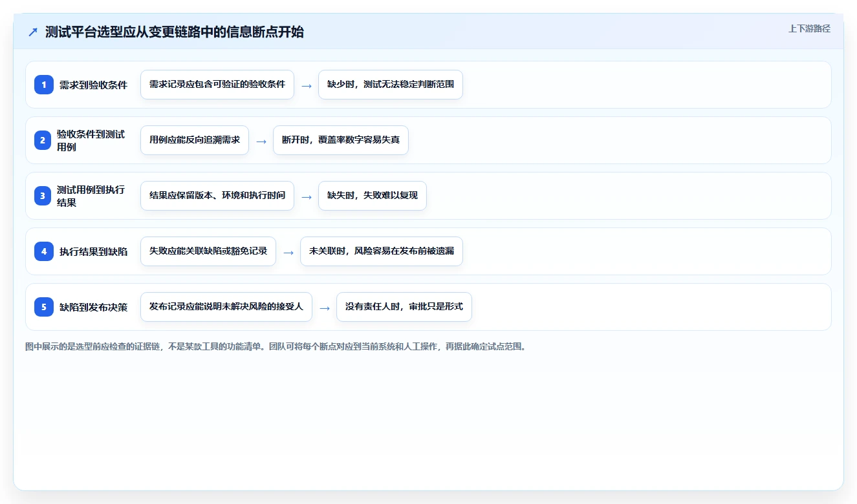Click the 执行结果到缺陷 row label
The image size is (857, 504).
(93, 251)
